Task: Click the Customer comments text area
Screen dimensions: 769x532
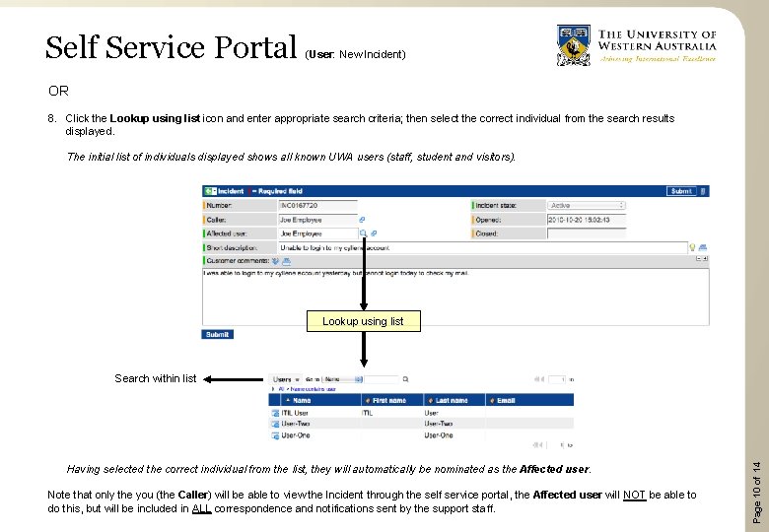Action: pyautogui.click(x=455, y=297)
